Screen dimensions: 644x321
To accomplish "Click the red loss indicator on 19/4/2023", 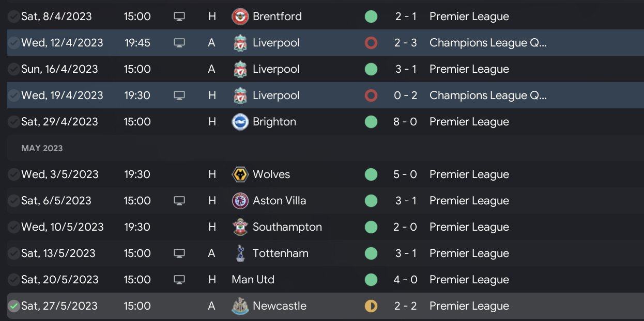I will point(371,95).
